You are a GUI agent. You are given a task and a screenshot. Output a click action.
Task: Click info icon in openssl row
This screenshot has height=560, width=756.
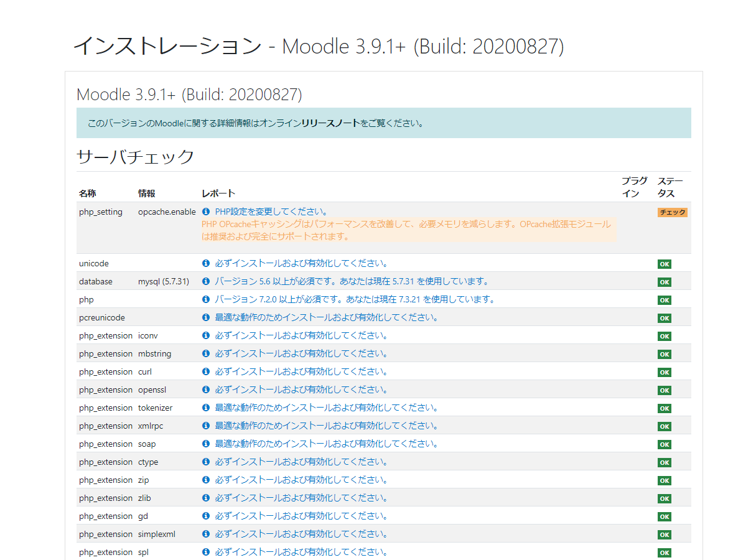pos(206,390)
